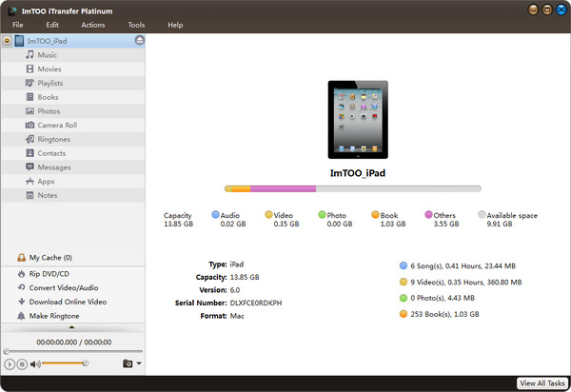
Task: Click the Rip DVD/CD disc icon
Action: 22,274
